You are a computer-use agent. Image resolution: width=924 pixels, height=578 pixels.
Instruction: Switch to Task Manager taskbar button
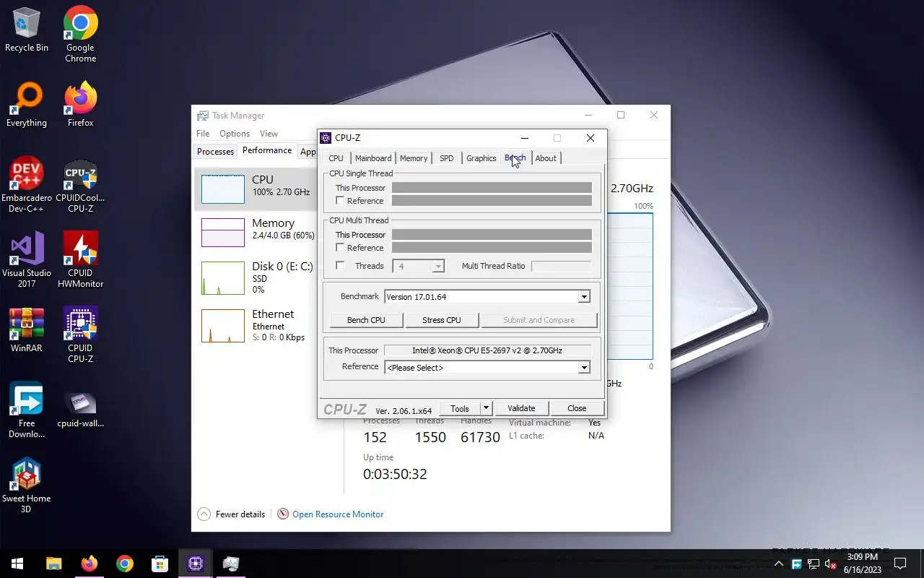230,564
